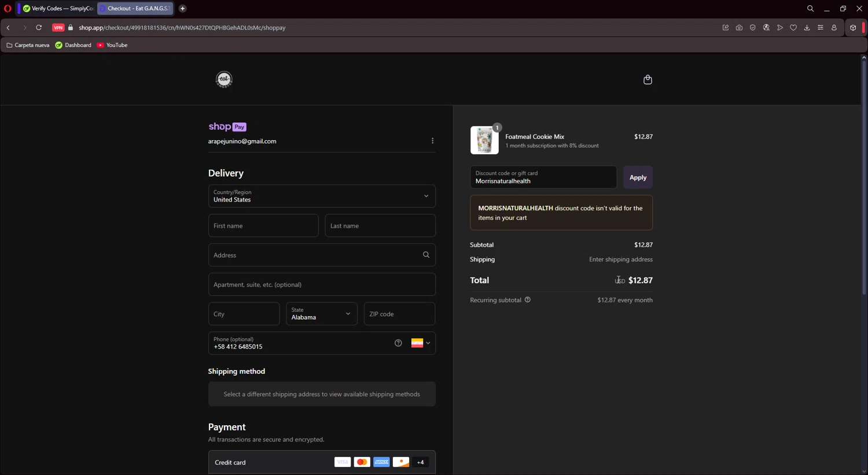Go back to the previous page

(x=8, y=28)
